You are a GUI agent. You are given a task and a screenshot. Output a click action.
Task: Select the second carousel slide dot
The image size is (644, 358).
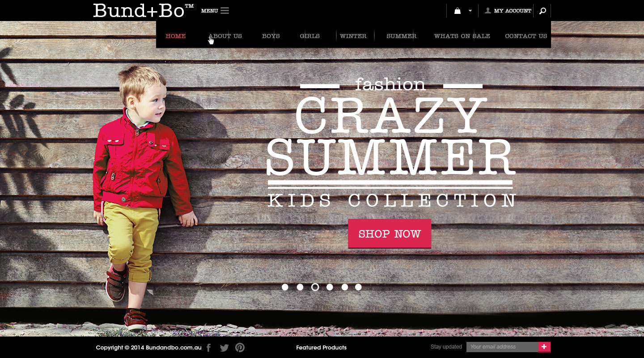(300, 287)
